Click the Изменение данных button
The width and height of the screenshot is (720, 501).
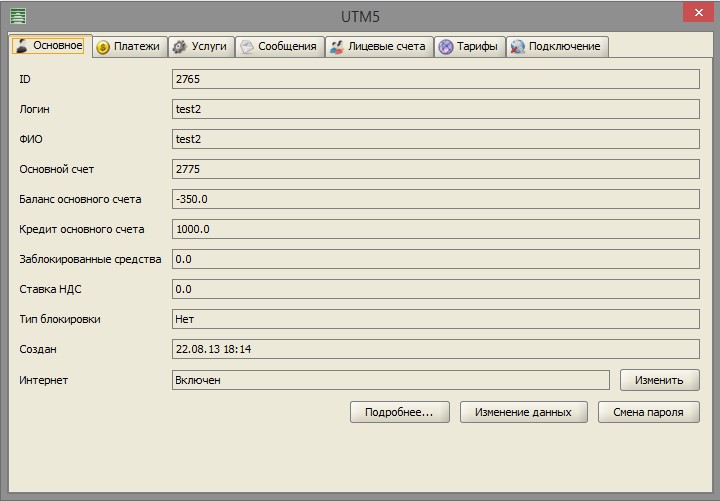click(523, 412)
